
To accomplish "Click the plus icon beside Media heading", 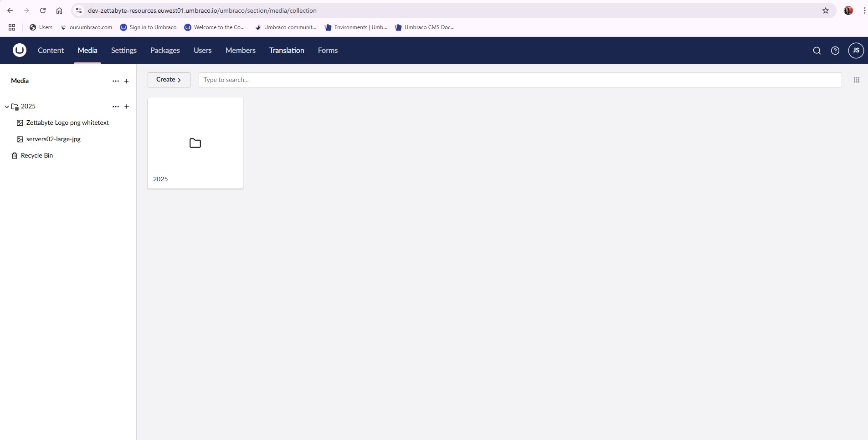I will [x=127, y=81].
